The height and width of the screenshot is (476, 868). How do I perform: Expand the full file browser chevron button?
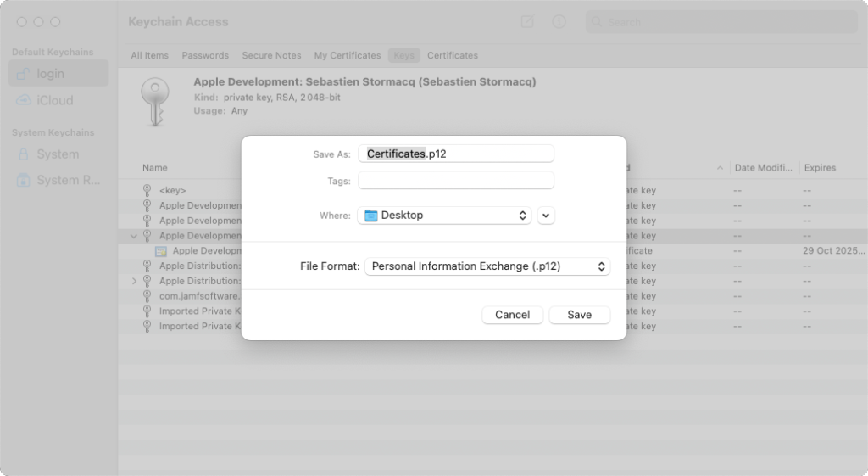click(546, 216)
